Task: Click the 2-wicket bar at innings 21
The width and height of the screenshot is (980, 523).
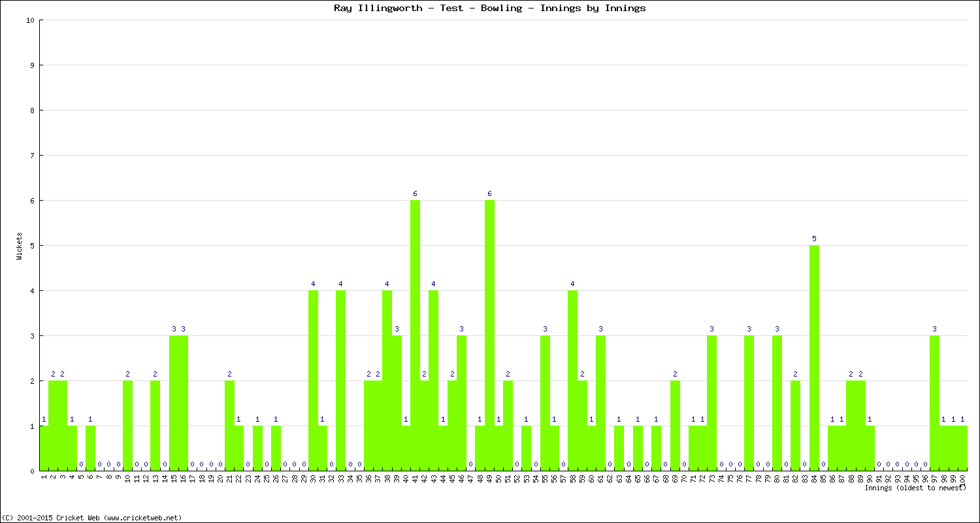Action: point(229,426)
